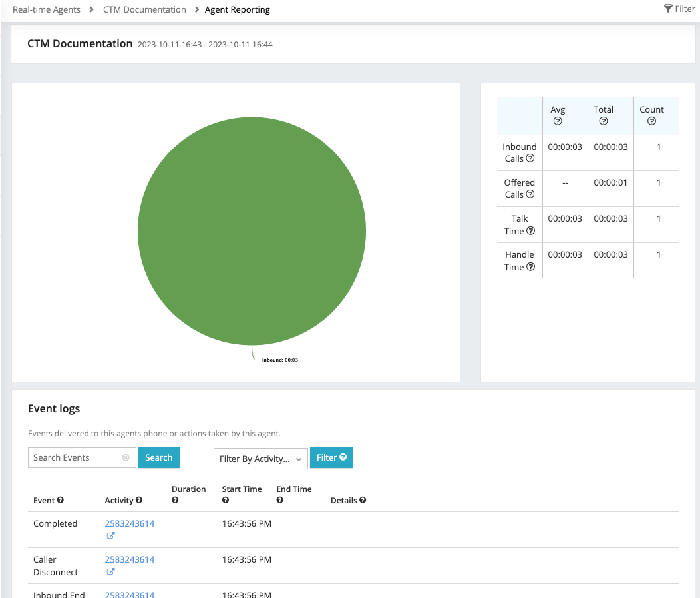The height and width of the screenshot is (598, 700).
Task: Open external link icon in Caller Disconnect row
Action: (x=110, y=571)
